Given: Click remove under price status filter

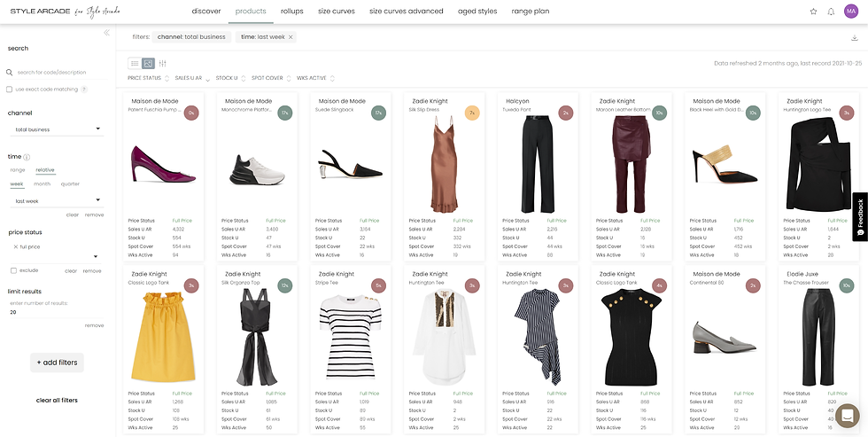Looking at the screenshot, I should click(92, 271).
